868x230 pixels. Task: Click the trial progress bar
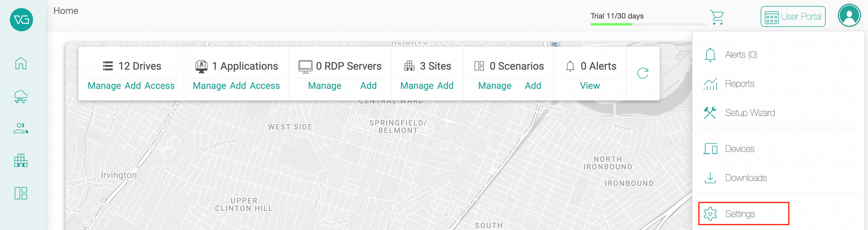pyautogui.click(x=648, y=24)
